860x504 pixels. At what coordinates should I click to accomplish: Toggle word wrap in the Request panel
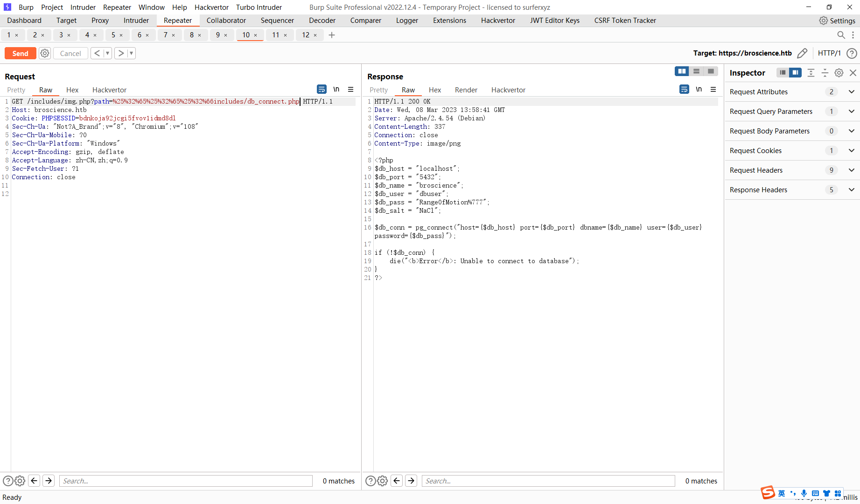(322, 89)
